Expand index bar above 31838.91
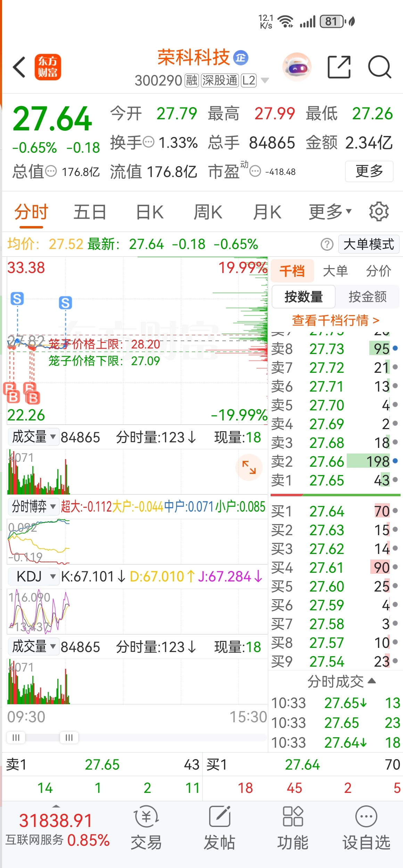This screenshot has width=403, height=868. tap(56, 805)
